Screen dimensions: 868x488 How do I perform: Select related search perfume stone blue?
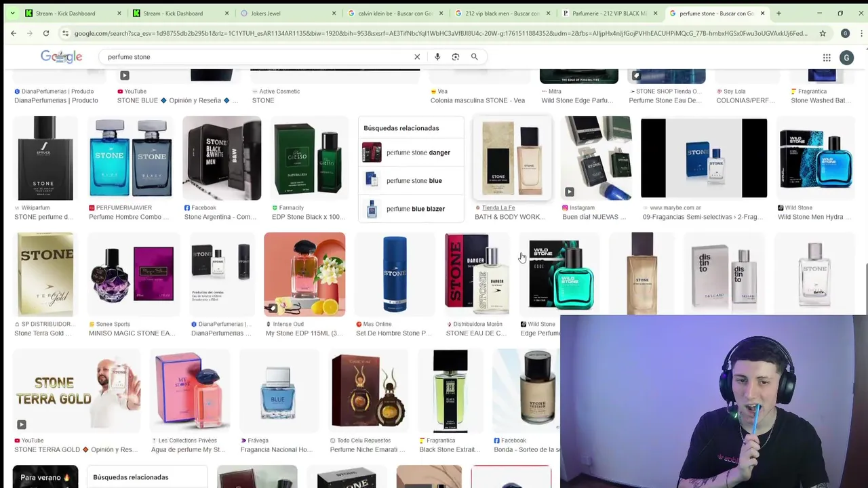(412, 180)
